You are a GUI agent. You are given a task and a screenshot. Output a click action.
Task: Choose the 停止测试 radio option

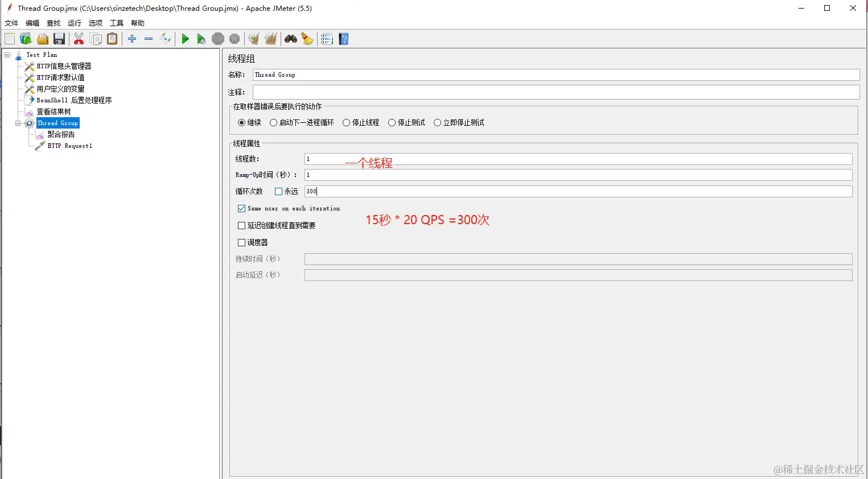(x=392, y=123)
